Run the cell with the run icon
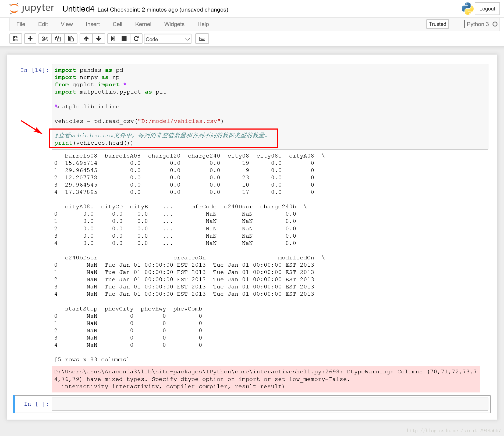 point(113,39)
